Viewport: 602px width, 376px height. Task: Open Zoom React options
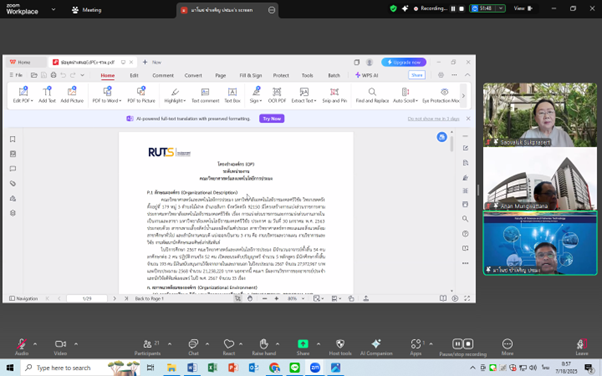[x=229, y=347]
